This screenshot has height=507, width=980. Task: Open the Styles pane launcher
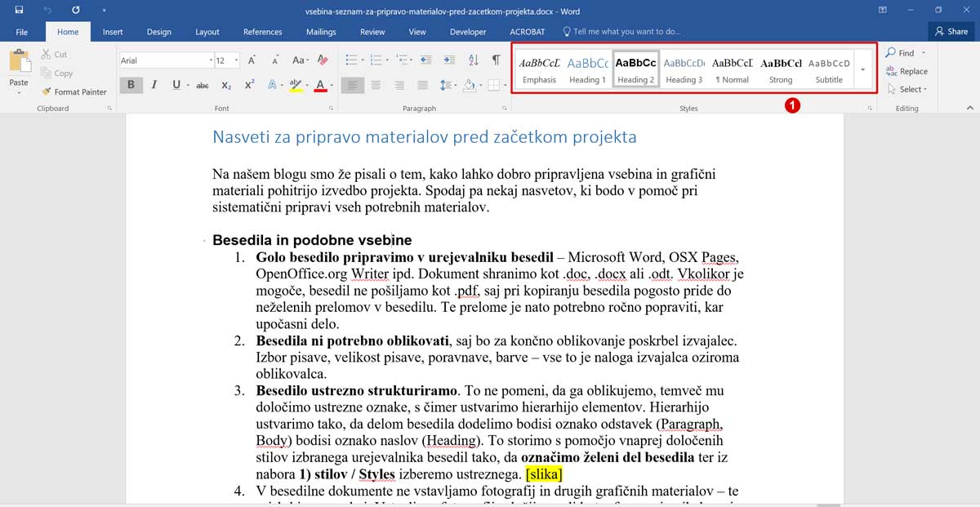coord(869,109)
